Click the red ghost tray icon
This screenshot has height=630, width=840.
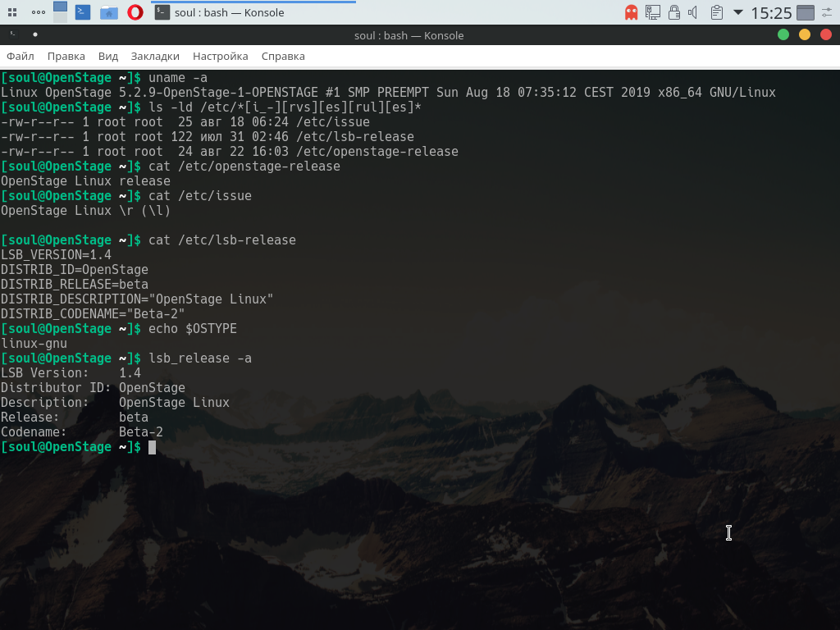[632, 12]
